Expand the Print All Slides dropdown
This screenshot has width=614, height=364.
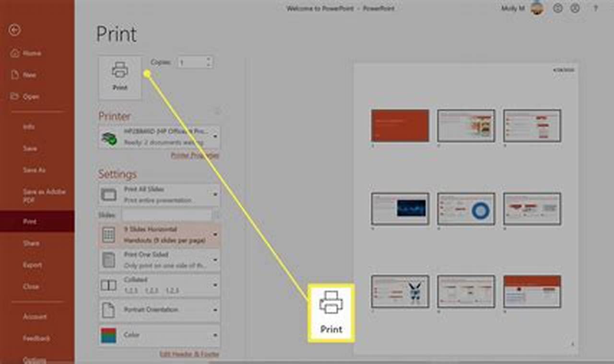[x=215, y=194]
